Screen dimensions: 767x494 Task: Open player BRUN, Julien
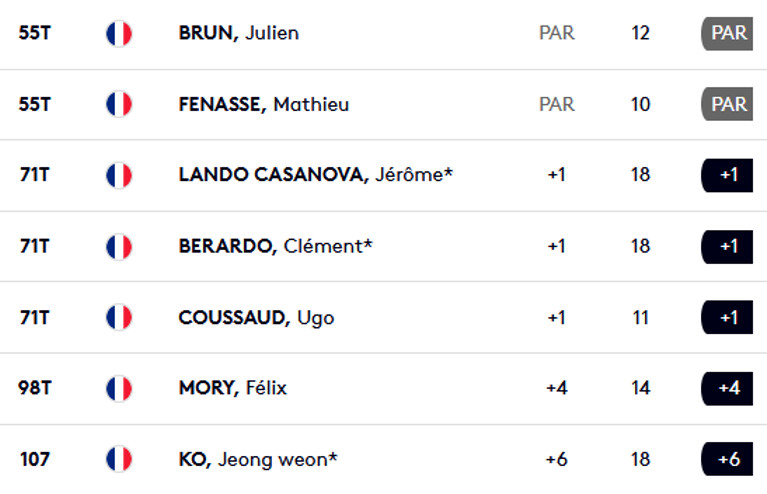pos(239,33)
